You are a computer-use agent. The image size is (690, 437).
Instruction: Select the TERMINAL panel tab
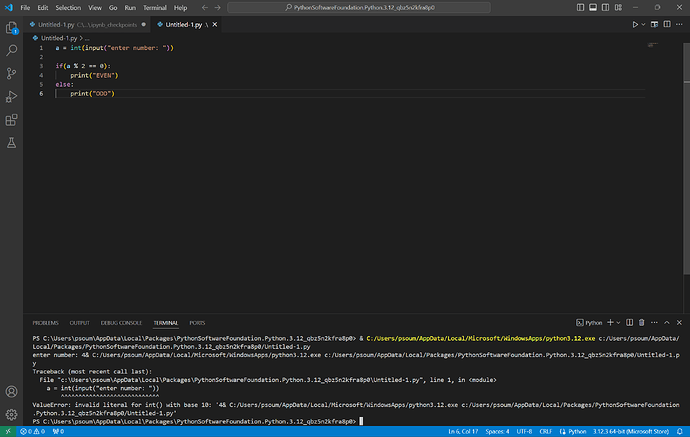click(165, 323)
